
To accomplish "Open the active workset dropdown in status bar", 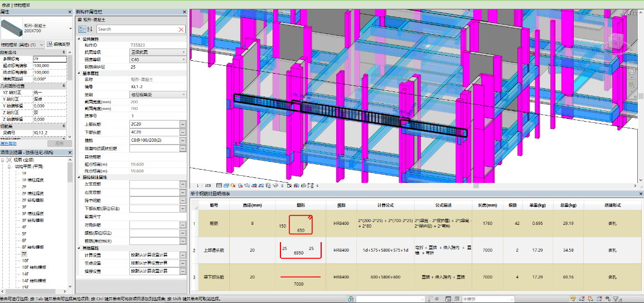I will (x=391, y=299).
